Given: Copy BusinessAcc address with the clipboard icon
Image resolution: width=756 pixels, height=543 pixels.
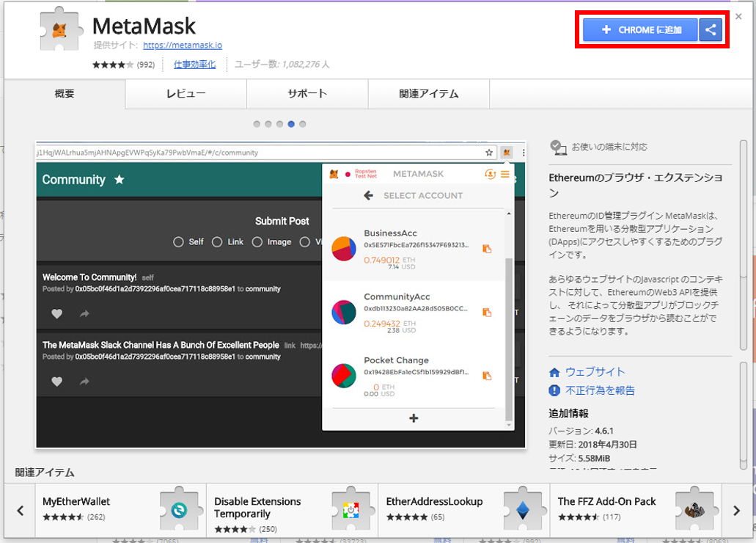Looking at the screenshot, I should point(487,249).
